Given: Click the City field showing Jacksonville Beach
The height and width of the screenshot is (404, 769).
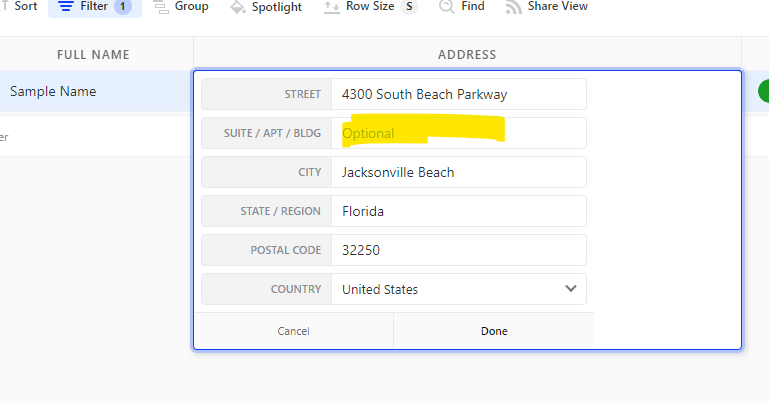Looking at the screenshot, I should [458, 172].
